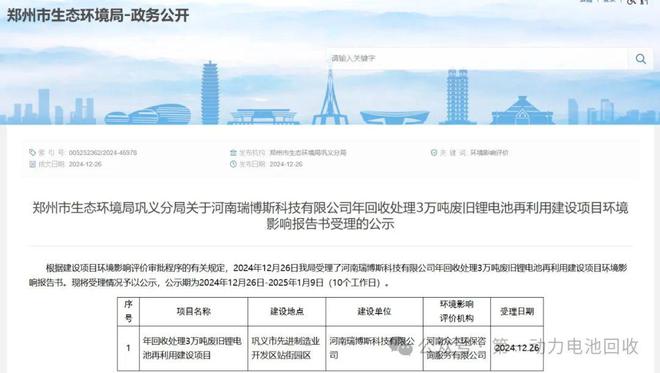Select the 发布日期 value 2024-12-26

(x=286, y=164)
